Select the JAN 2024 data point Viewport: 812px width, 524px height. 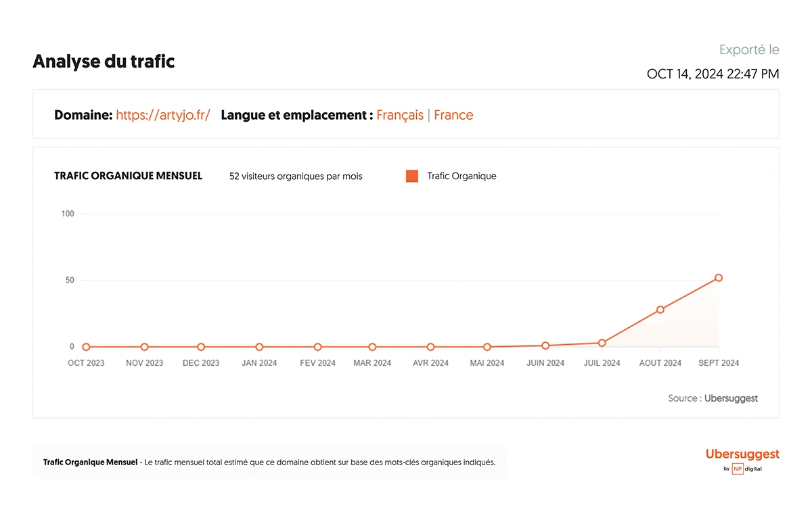pyautogui.click(x=259, y=347)
